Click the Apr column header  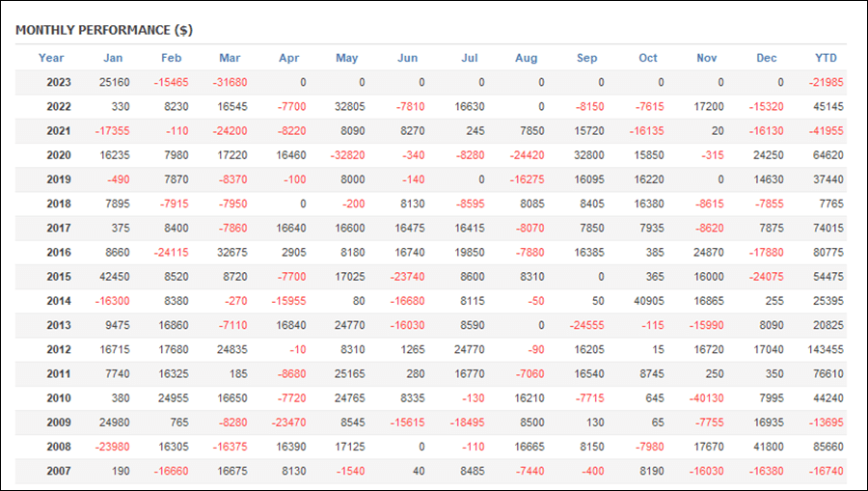point(289,58)
